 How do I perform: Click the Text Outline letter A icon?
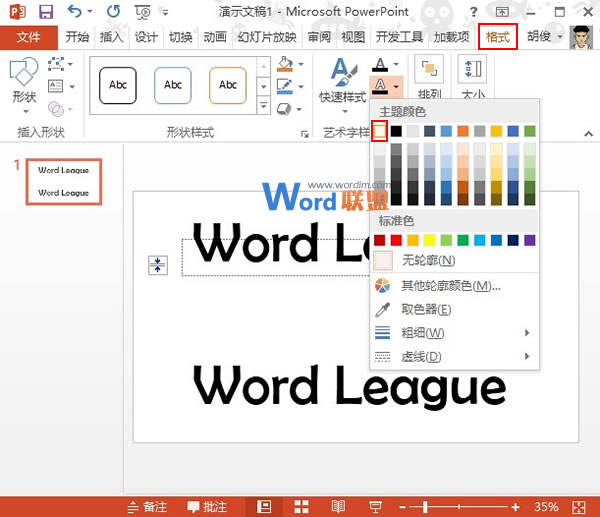380,86
